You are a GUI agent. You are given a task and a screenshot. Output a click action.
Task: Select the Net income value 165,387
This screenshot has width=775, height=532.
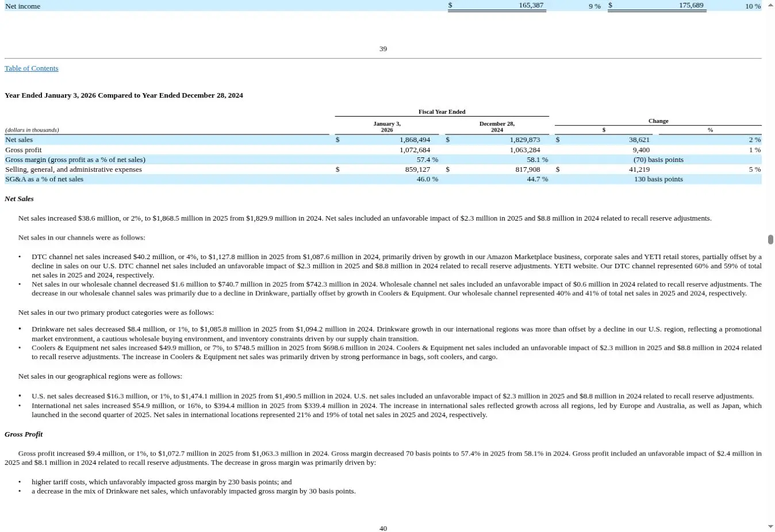point(531,5)
